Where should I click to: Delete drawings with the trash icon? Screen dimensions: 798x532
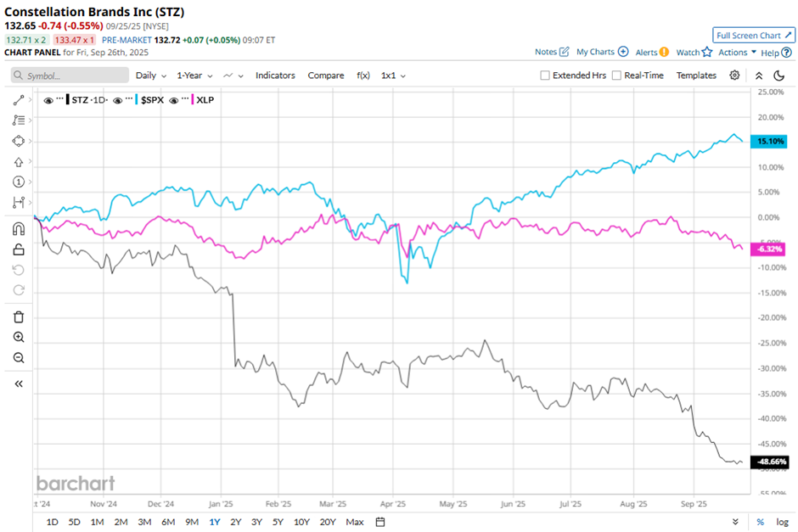pyautogui.click(x=19, y=316)
